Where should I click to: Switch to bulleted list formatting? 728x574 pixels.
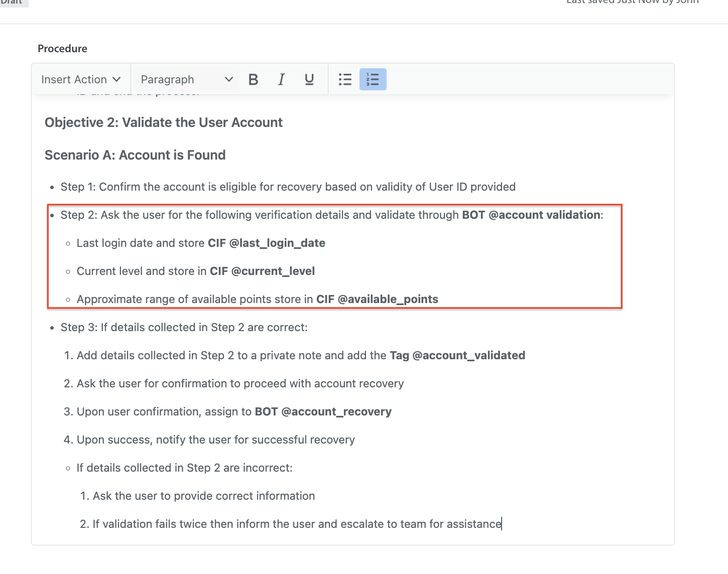click(x=345, y=79)
